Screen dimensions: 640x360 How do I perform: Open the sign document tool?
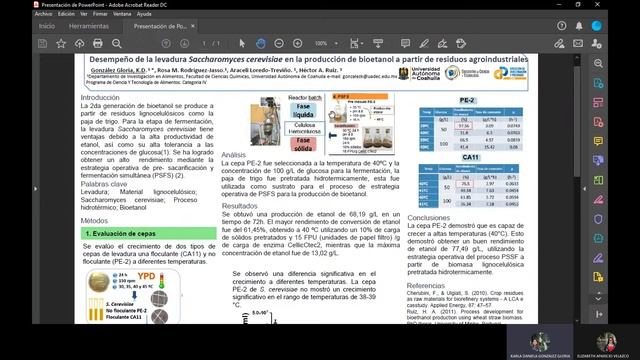(x=442, y=43)
